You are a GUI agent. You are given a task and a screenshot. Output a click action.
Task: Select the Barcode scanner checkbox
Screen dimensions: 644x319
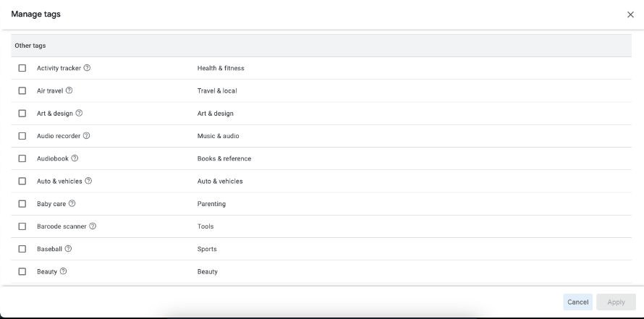click(22, 226)
